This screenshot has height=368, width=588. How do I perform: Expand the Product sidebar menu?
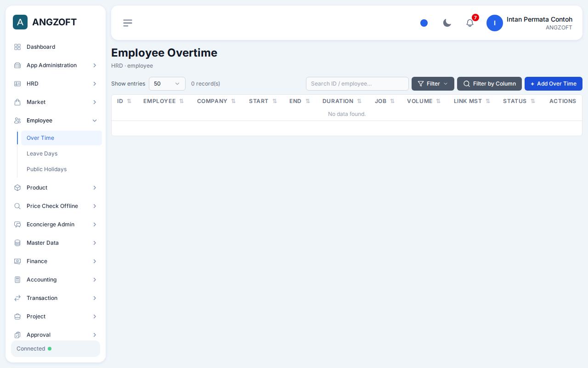coord(56,188)
